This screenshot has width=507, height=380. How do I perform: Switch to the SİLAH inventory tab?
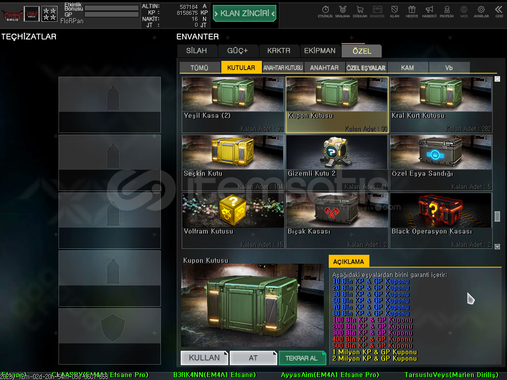197,51
